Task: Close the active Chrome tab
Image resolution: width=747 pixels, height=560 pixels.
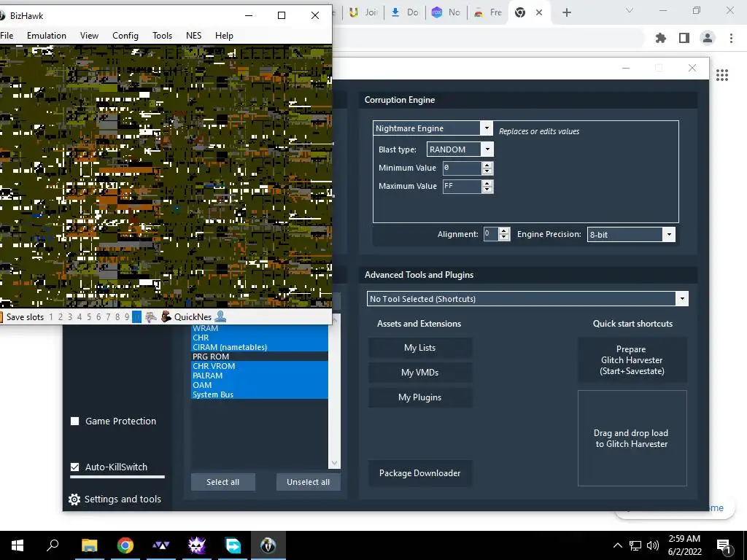Action: [539, 12]
